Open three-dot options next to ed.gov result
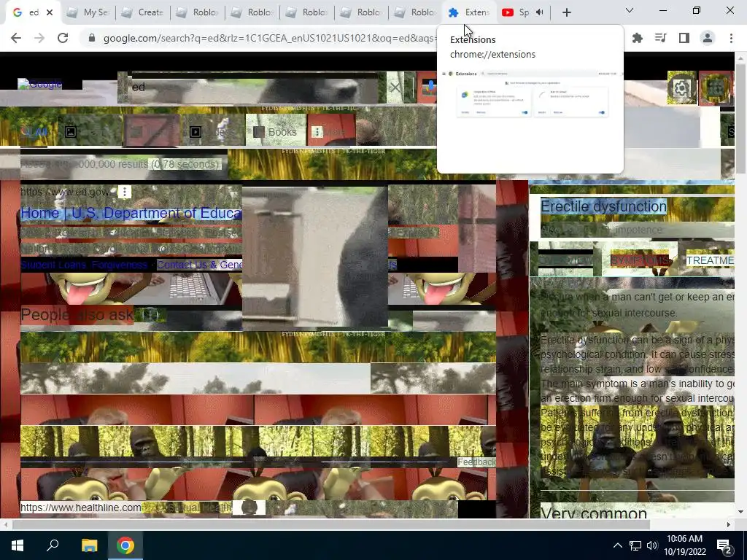The width and height of the screenshot is (747, 560). (x=124, y=192)
